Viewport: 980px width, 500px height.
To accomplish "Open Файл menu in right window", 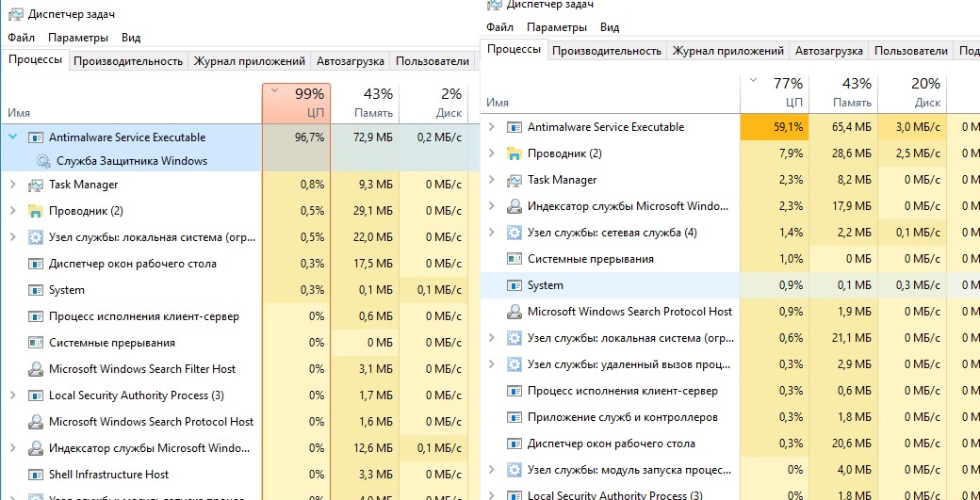I will pos(500,27).
